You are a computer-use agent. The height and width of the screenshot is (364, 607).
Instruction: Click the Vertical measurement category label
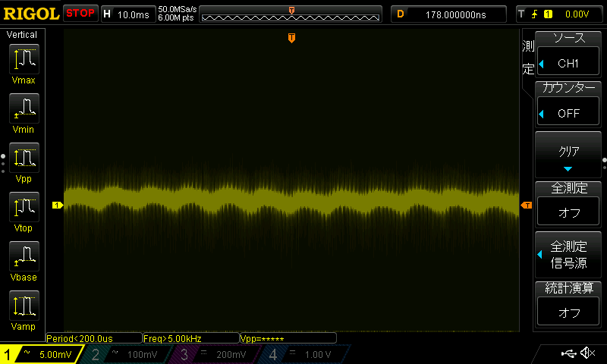pyautogui.click(x=22, y=35)
